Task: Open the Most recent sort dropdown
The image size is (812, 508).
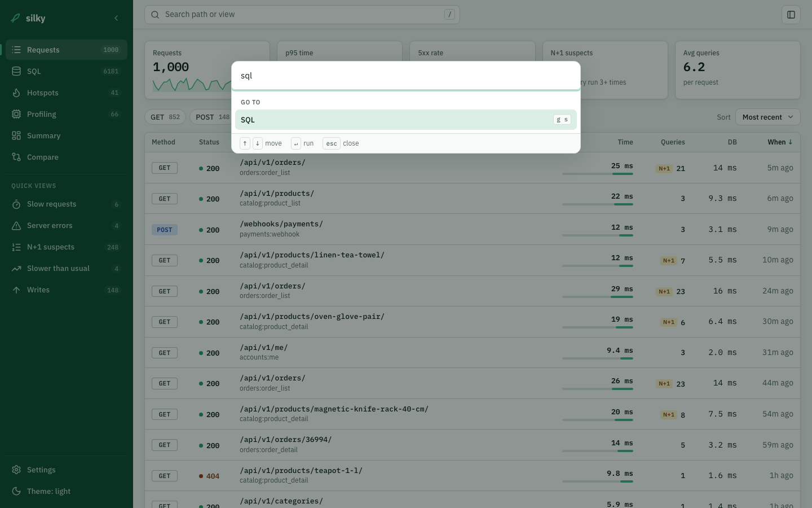Action: click(768, 117)
